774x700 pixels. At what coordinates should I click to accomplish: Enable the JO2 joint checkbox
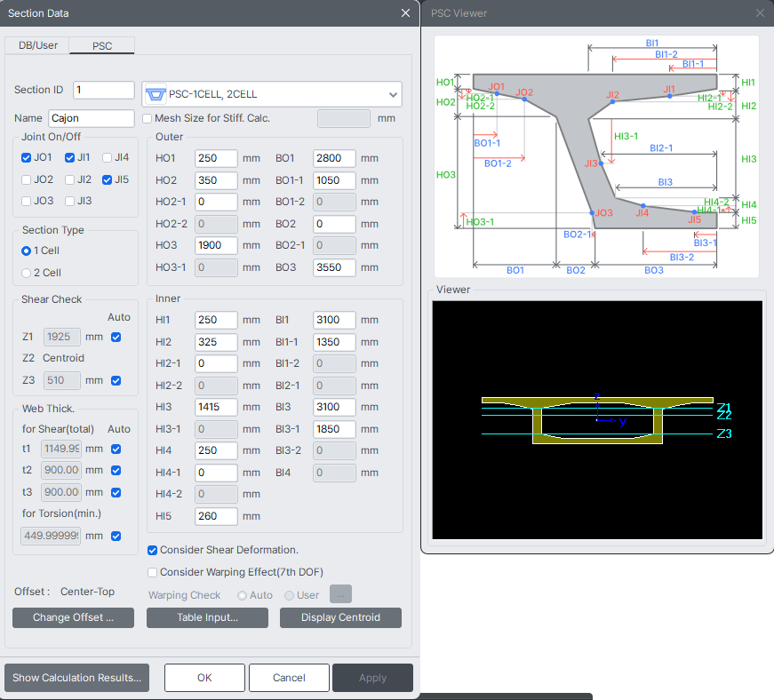point(26,179)
